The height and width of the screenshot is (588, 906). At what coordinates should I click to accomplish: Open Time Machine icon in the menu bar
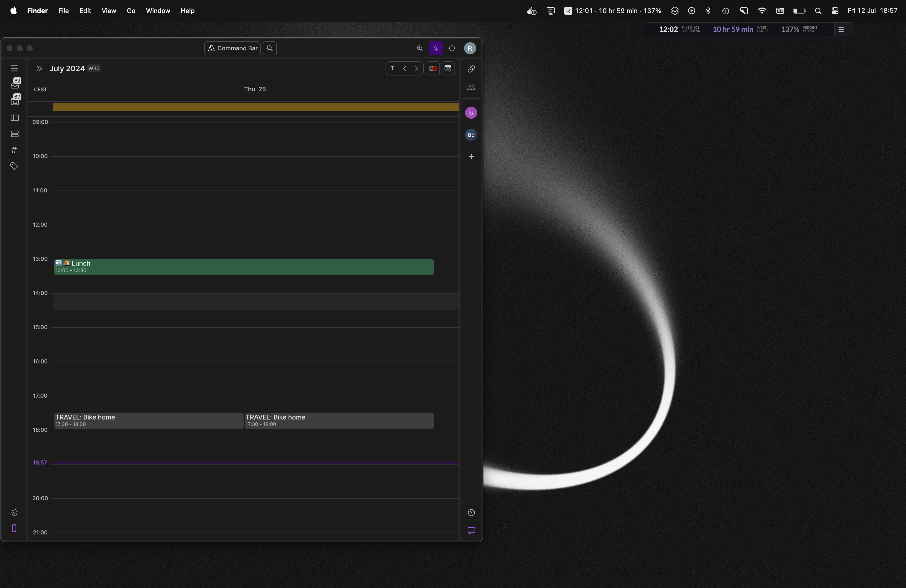click(x=726, y=11)
